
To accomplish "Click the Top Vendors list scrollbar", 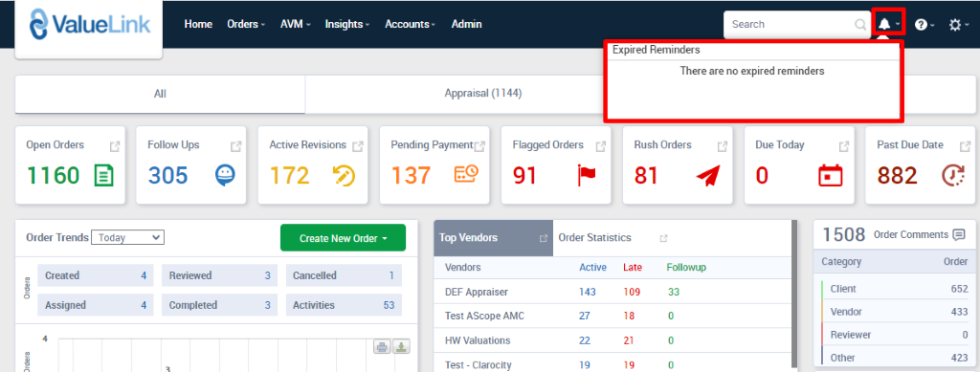I will (795, 294).
